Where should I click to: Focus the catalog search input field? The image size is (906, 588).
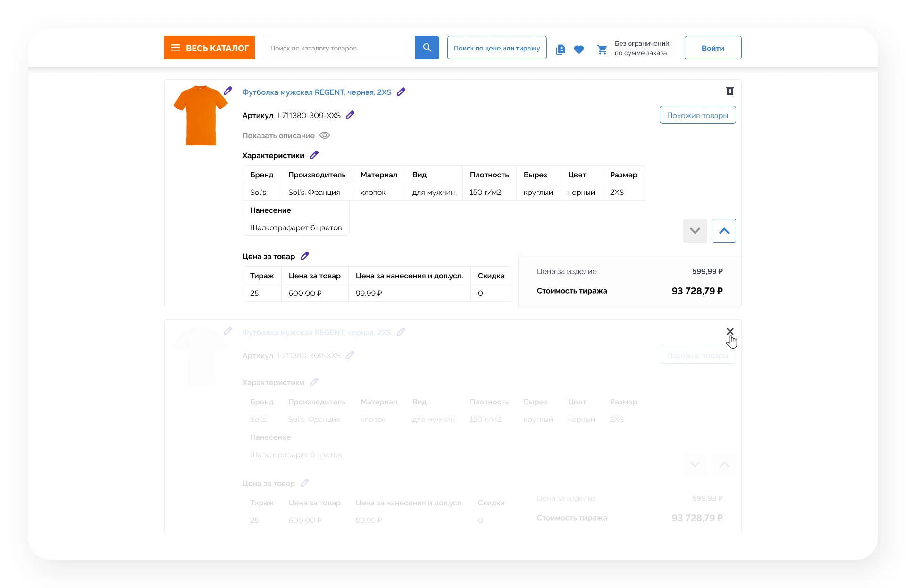(x=339, y=48)
